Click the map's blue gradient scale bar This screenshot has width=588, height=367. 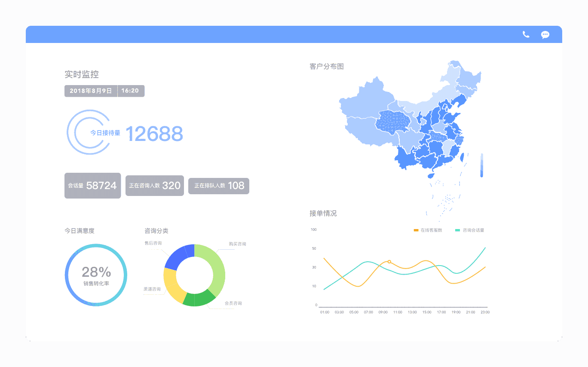(482, 165)
